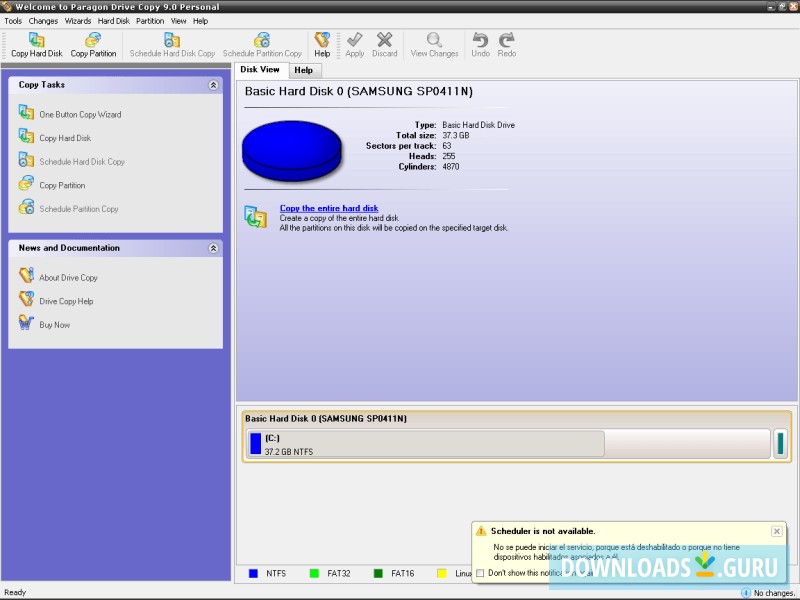
Task: Click the Buy Now link
Action: (x=55, y=324)
